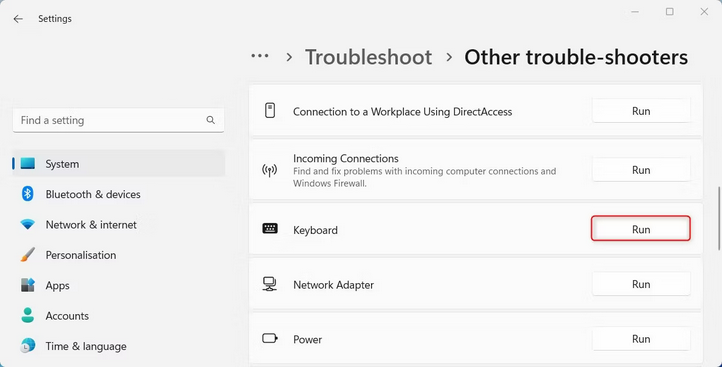The width and height of the screenshot is (722, 367).
Task: Run the Incoming Connections troubleshooter
Action: (641, 170)
